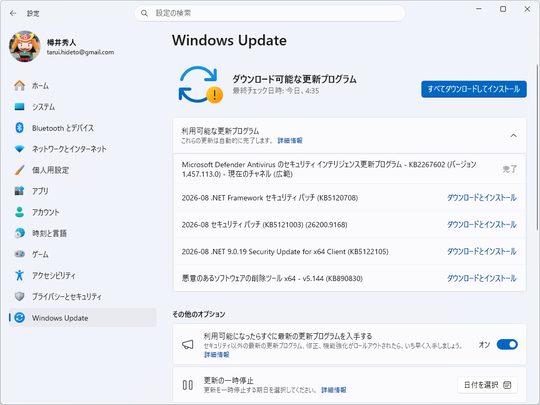
Task: Download and install KB890830 removal tool
Action: 481,278
